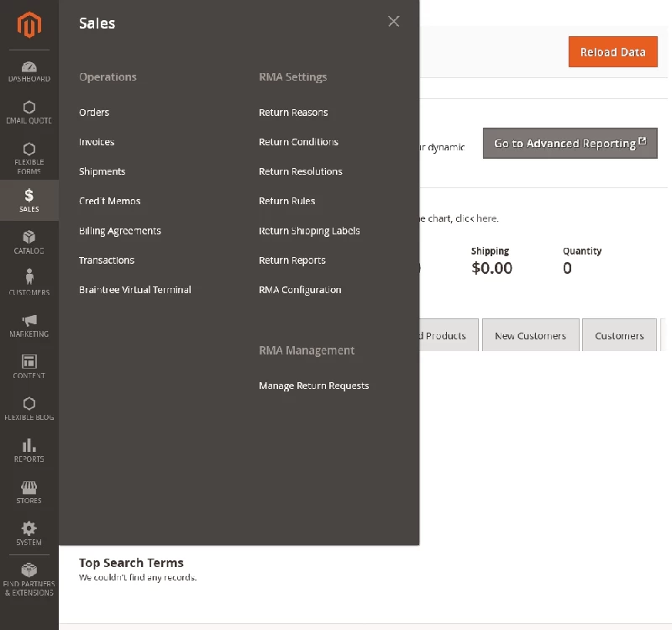
Task: Open Shipments in Sales menu
Action: [102, 171]
